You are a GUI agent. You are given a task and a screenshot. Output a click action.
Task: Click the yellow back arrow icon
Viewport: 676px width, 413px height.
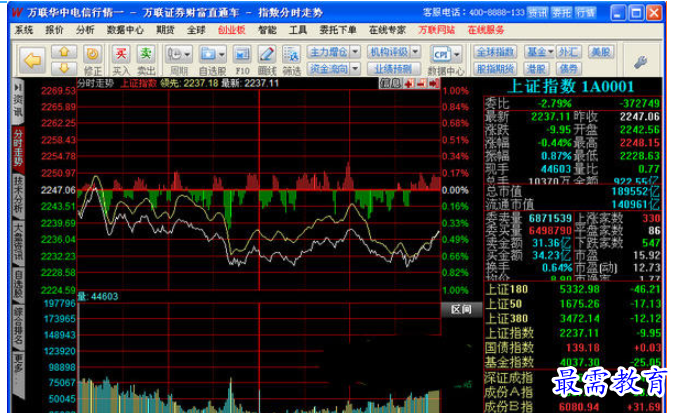pos(32,60)
